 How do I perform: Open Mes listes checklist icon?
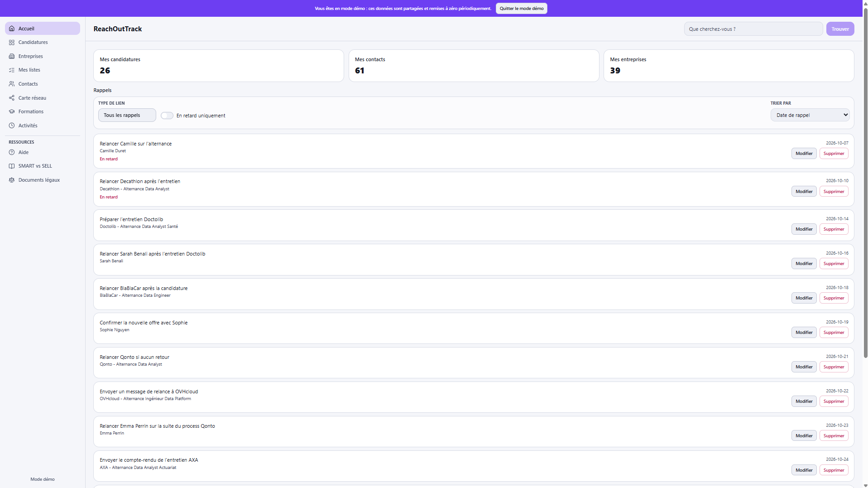(12, 70)
